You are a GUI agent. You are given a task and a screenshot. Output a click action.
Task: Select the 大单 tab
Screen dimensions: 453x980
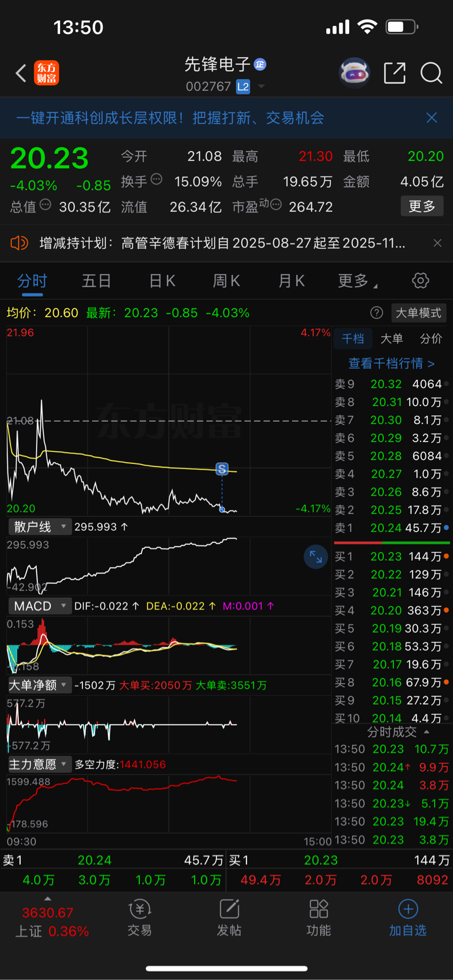392,338
